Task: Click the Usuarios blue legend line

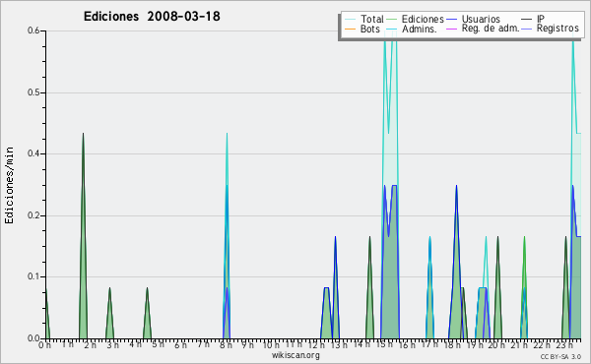Action: point(451,20)
